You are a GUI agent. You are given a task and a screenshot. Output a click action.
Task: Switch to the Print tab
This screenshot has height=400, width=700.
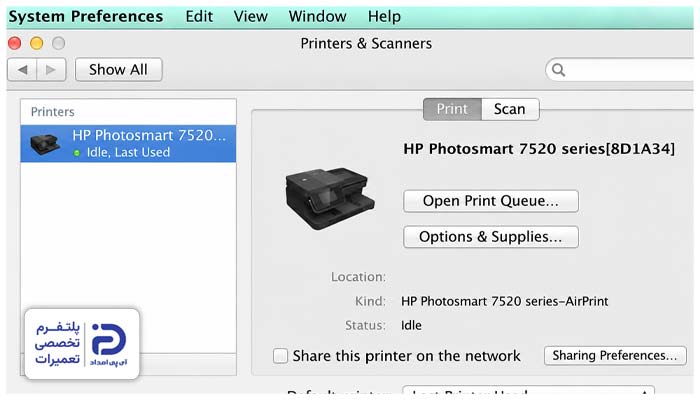tap(452, 109)
